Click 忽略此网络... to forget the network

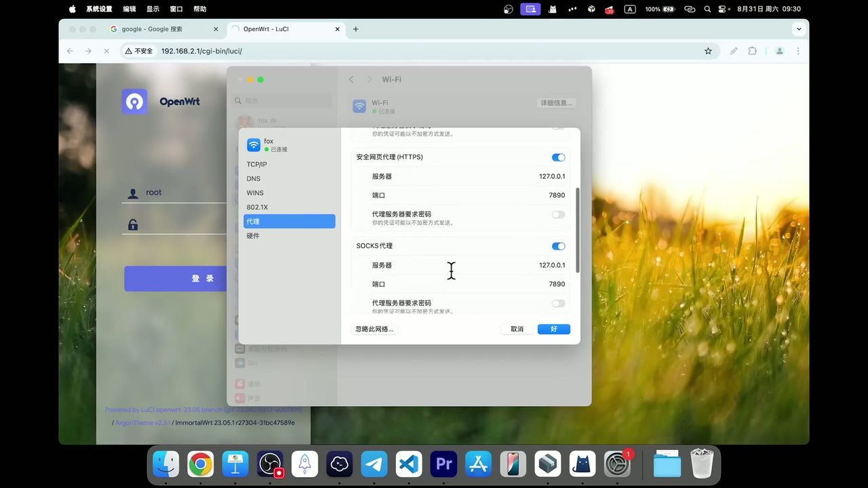tap(374, 329)
